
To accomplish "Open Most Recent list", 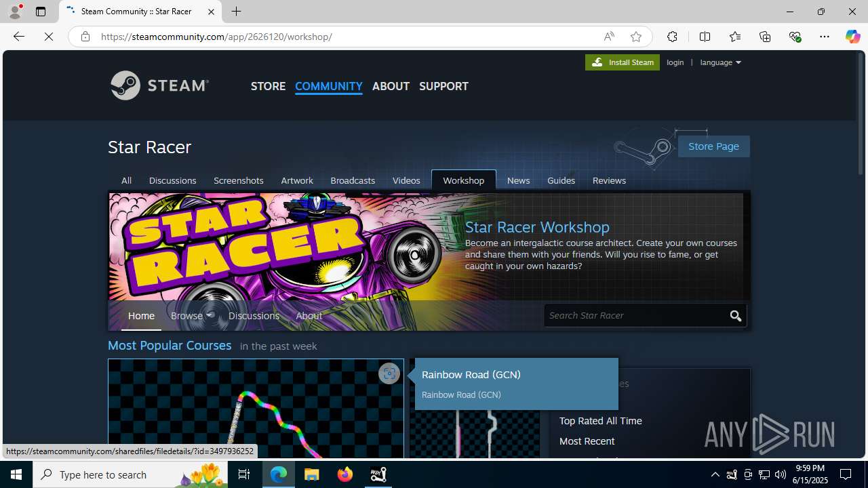I will click(587, 441).
